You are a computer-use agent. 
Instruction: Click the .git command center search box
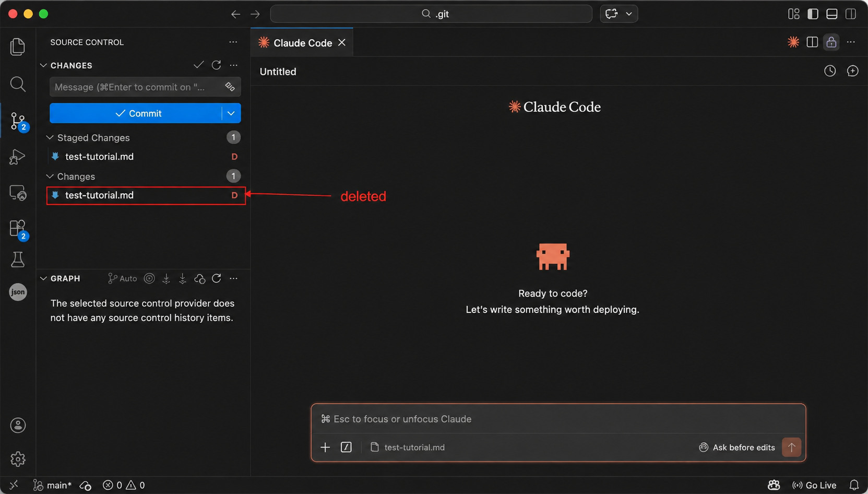tap(431, 14)
